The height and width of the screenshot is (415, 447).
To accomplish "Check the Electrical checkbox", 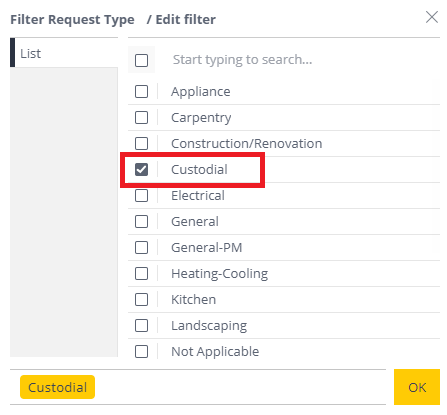I will point(141,195).
